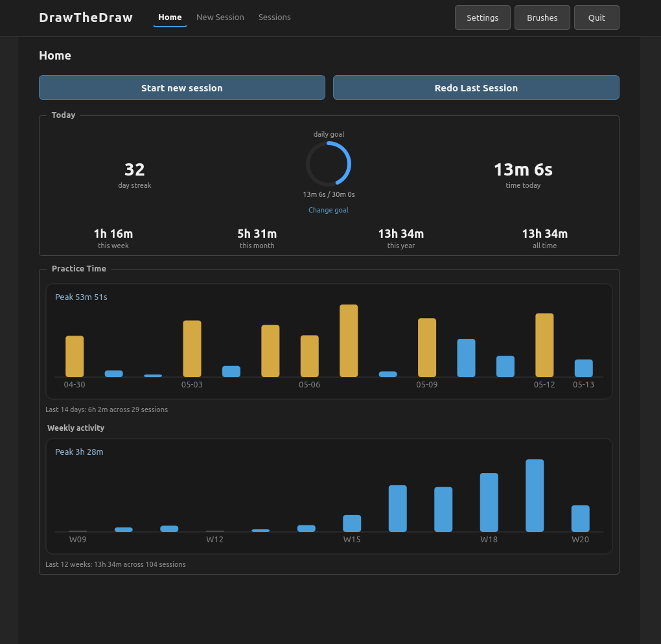Select the W20 weekly activity bar

click(x=580, y=518)
